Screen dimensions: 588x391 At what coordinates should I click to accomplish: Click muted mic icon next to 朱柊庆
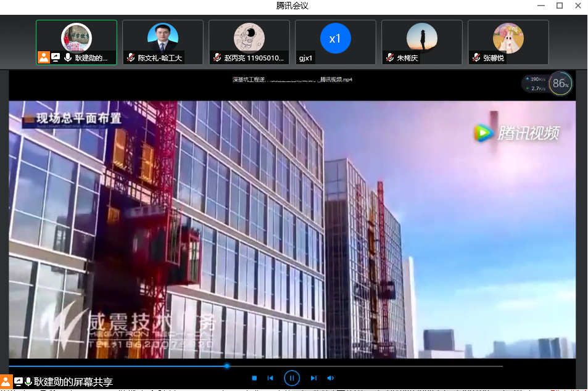pos(390,58)
